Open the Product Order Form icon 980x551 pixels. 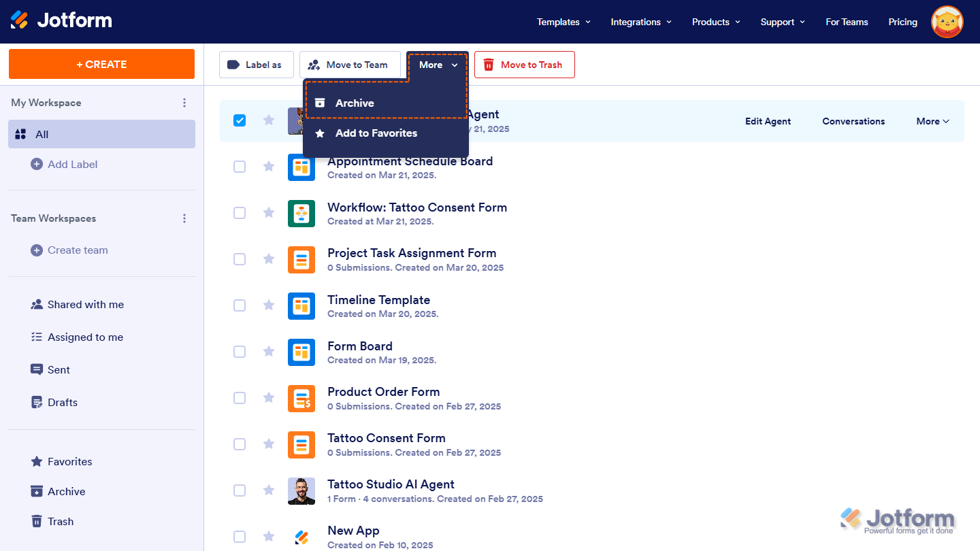point(301,398)
